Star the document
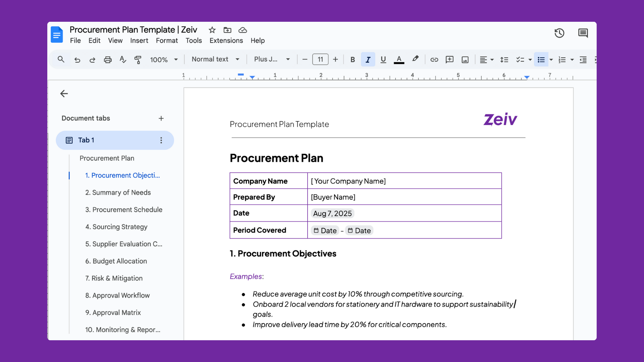The image size is (644, 362). [212, 30]
